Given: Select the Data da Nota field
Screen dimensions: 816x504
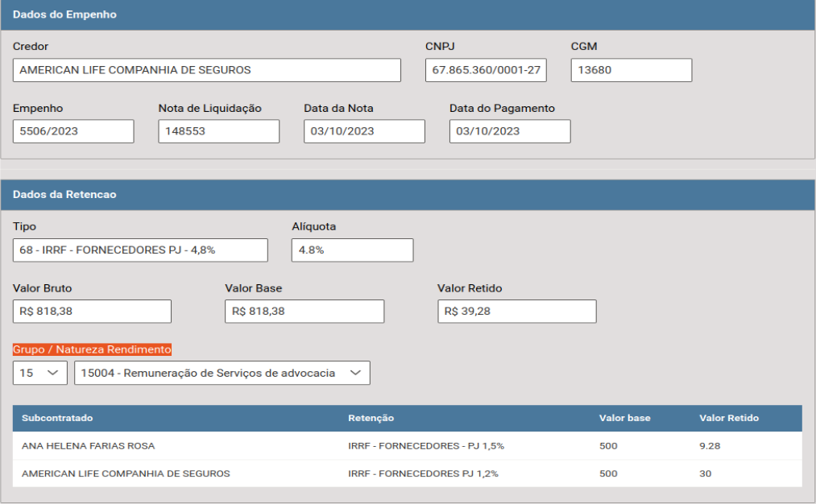Looking at the screenshot, I should pyautogui.click(x=364, y=131).
